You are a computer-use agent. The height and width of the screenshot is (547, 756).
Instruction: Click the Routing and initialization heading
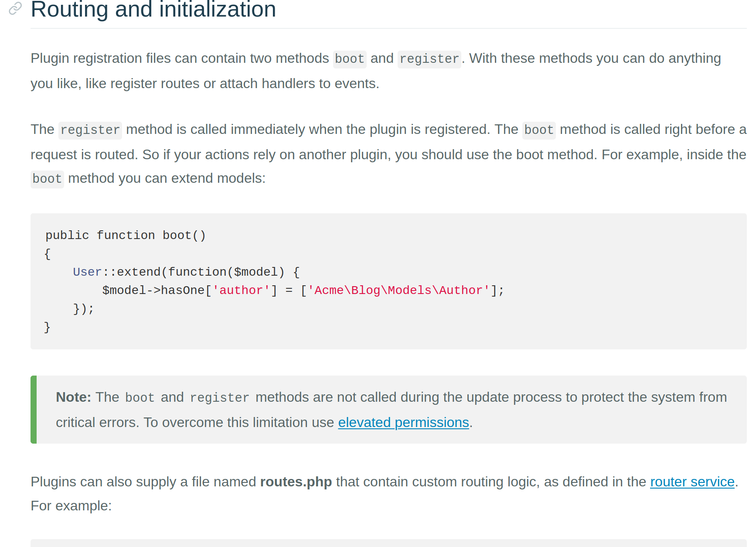[x=153, y=10]
